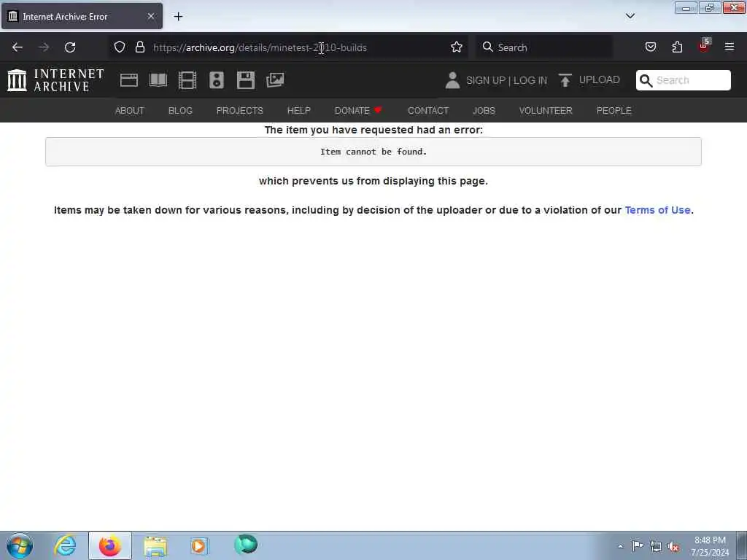This screenshot has height=560, width=747.
Task: Open the Windows Start button
Action: pyautogui.click(x=20, y=545)
